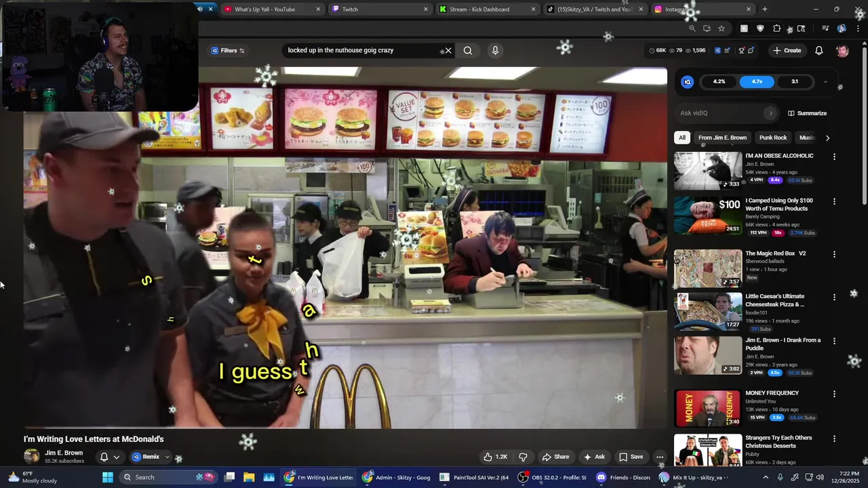Open Windows Start menu
This screenshot has width=868, height=488.
click(108, 477)
